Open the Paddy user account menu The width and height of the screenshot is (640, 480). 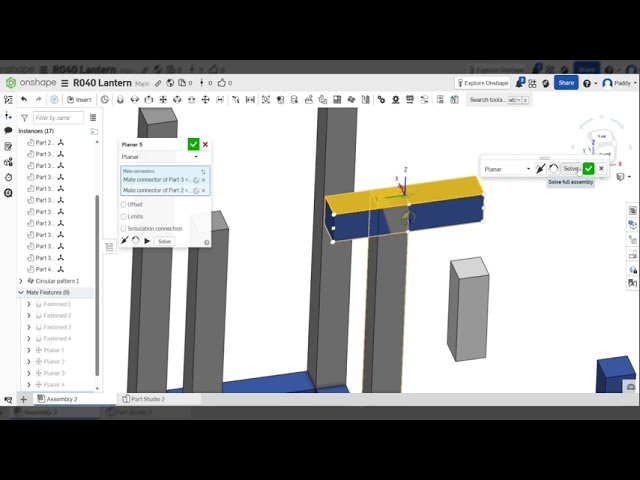click(620, 83)
